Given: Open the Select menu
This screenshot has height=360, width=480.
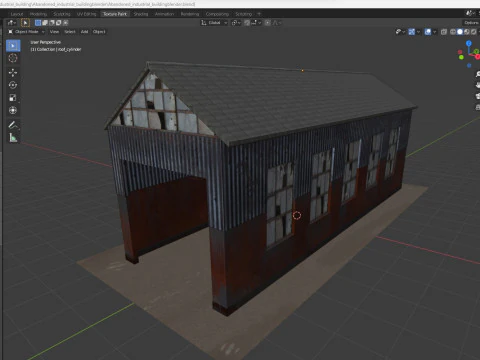Looking at the screenshot, I should pos(70,32).
